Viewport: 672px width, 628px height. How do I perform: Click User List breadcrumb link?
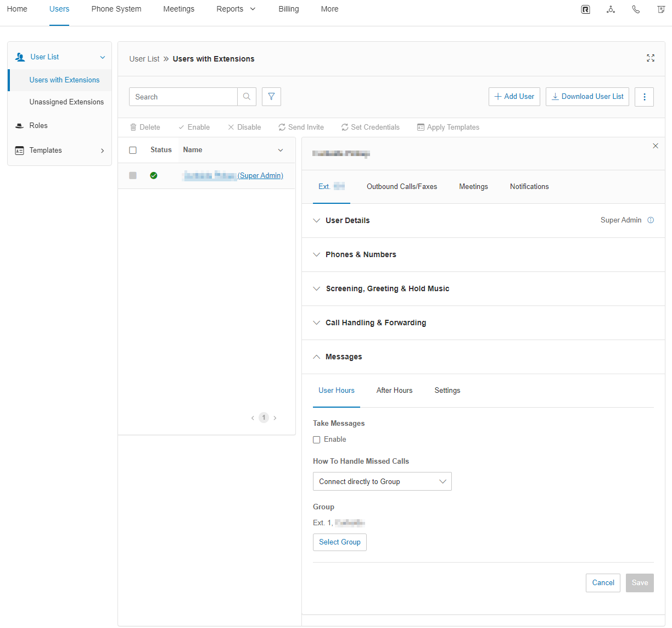[144, 59]
